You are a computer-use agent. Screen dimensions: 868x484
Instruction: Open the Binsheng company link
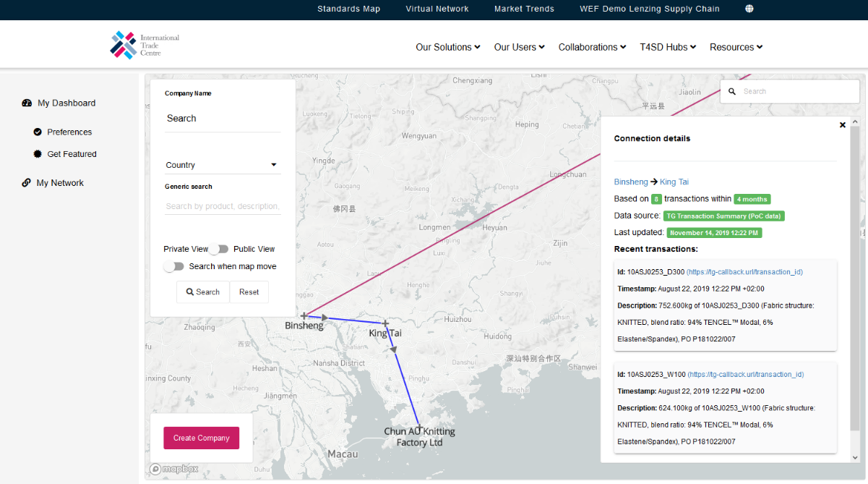point(631,182)
